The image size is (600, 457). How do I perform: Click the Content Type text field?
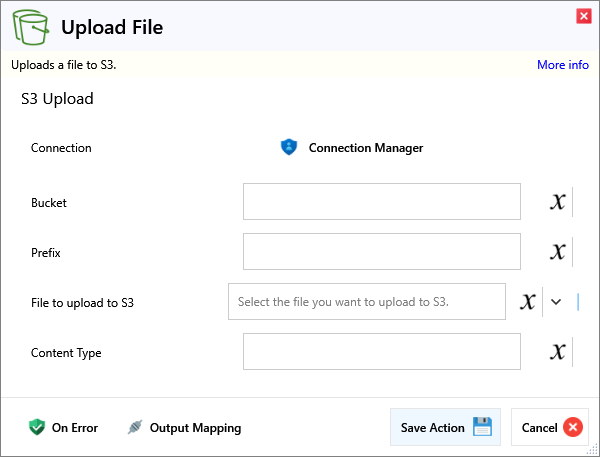(x=381, y=352)
